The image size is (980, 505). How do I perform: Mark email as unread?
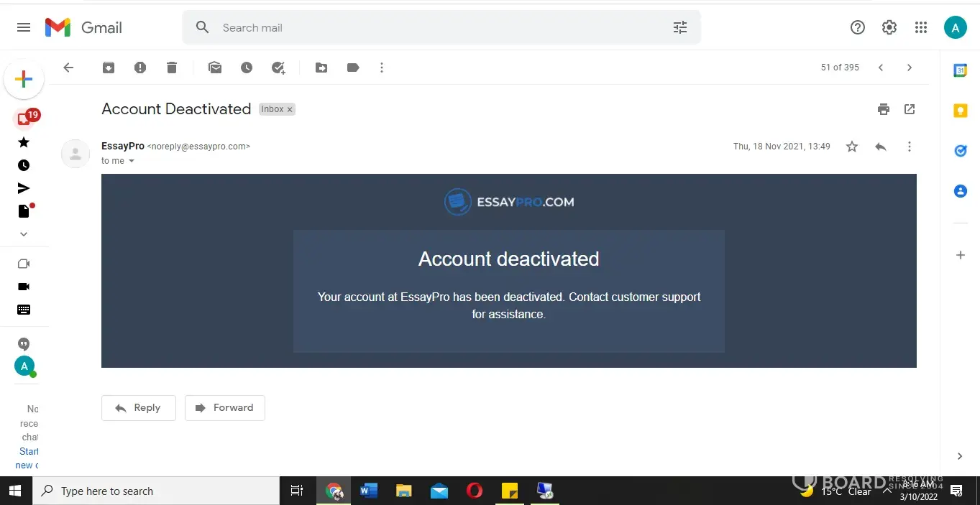point(215,68)
